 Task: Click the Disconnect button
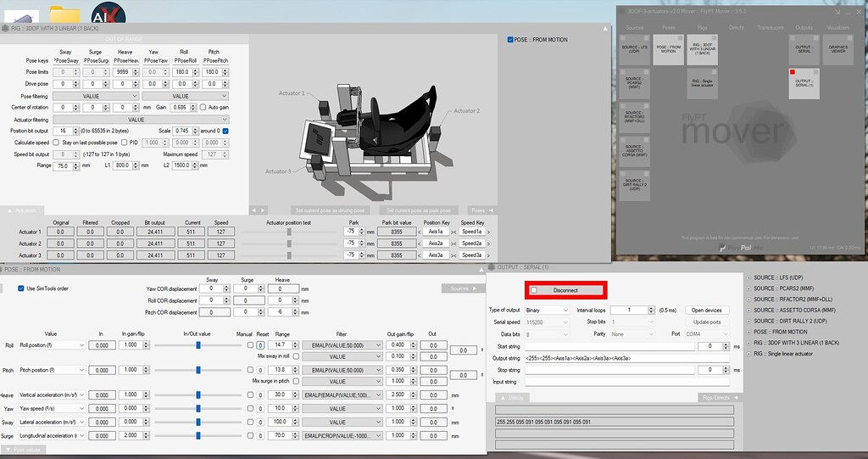565,290
